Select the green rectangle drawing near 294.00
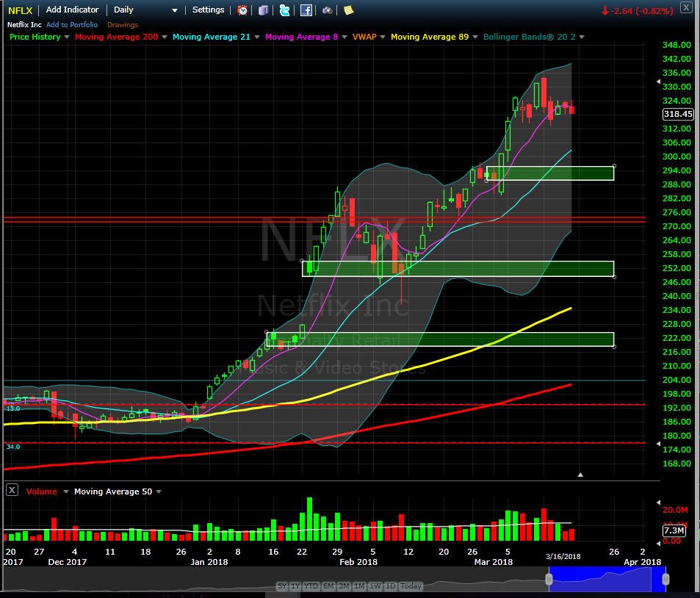 (550, 173)
